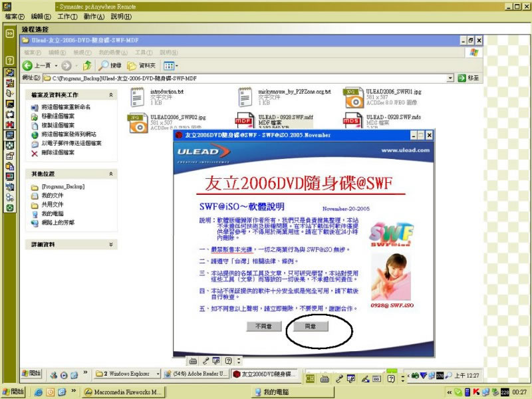This screenshot has width=532, height=399.
Task: Expand the pcAnywhere side panel with the >> icon
Action: pos(9,33)
